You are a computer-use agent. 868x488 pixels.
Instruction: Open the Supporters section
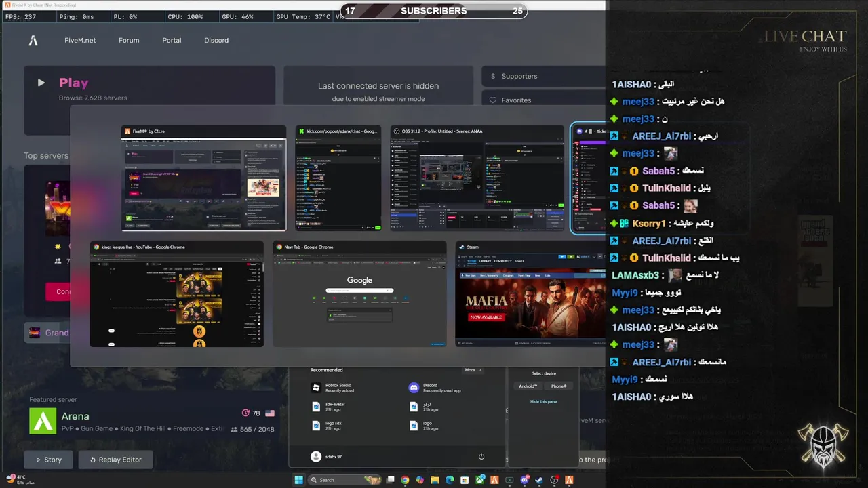click(543, 76)
